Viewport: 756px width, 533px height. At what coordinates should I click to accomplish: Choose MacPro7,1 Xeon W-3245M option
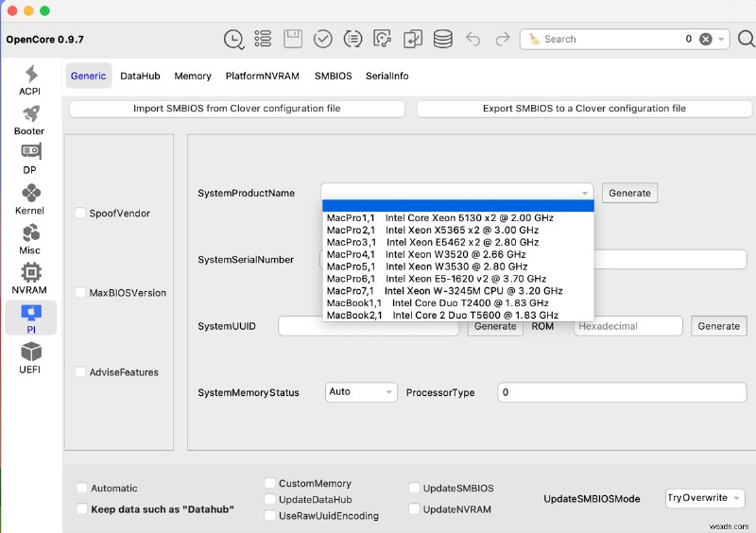point(457,291)
